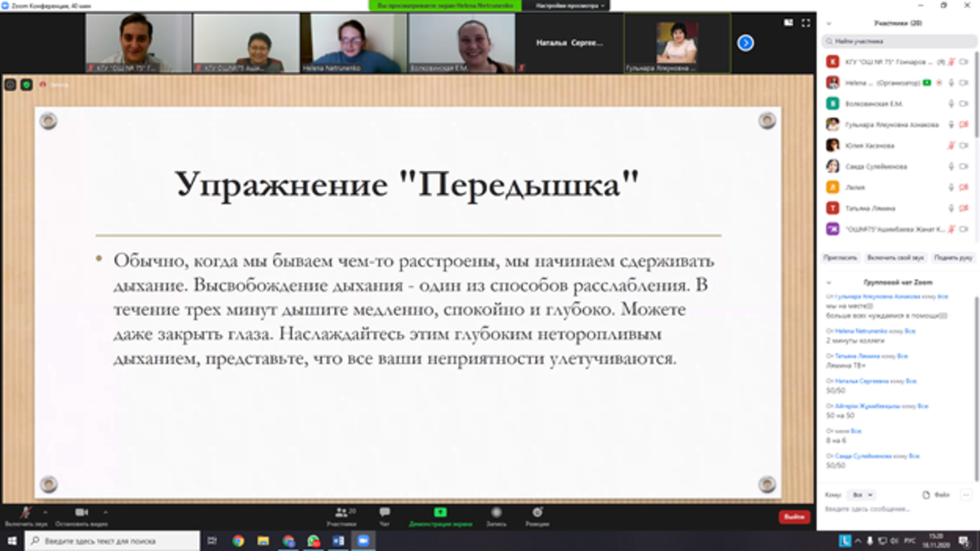Click the Пригласить button
980x551 pixels.
(x=840, y=257)
